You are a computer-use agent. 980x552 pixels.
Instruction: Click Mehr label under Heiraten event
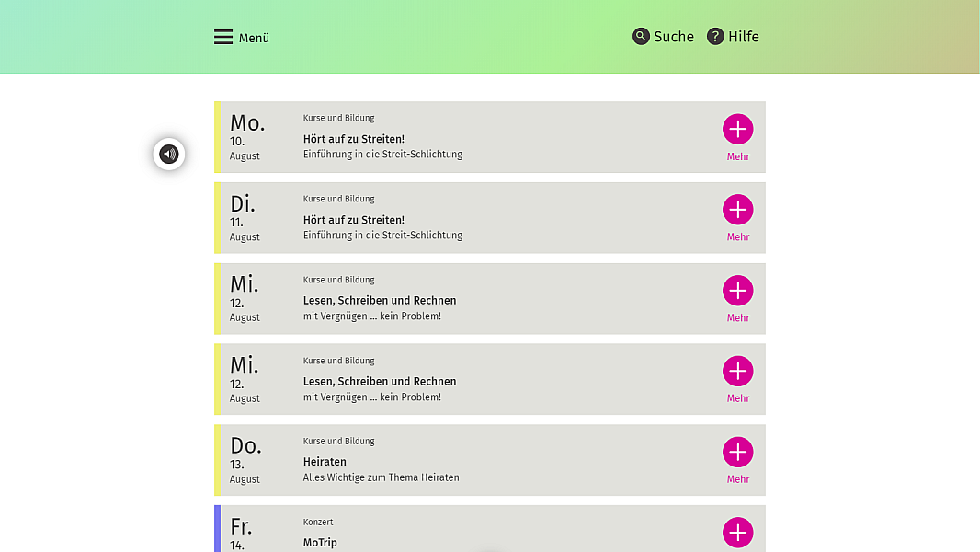737,478
